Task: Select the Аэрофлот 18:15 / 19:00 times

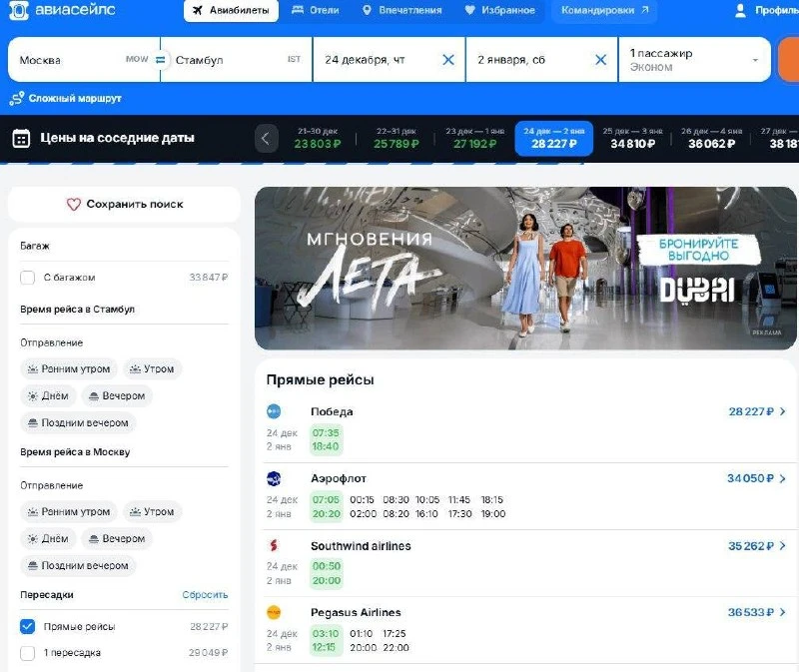Action: pos(493,507)
